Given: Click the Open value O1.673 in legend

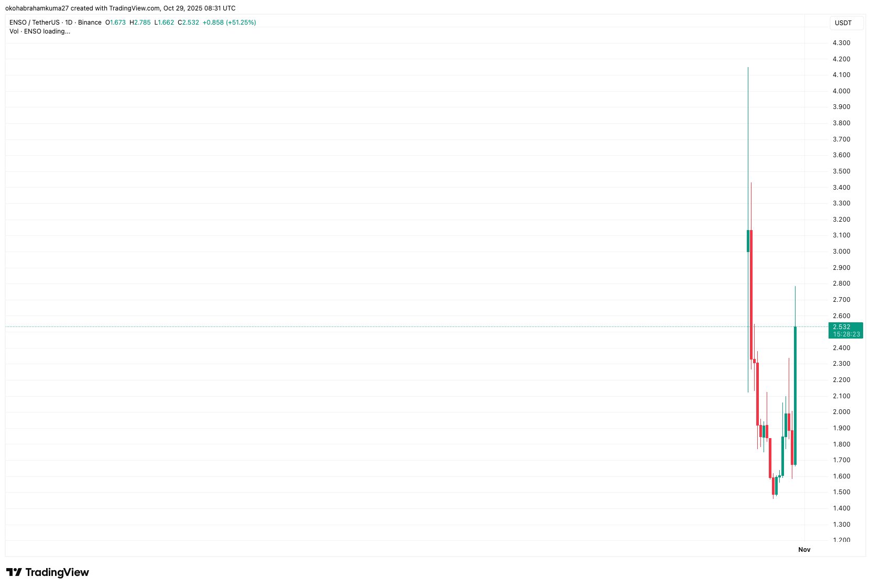Looking at the screenshot, I should (x=116, y=23).
